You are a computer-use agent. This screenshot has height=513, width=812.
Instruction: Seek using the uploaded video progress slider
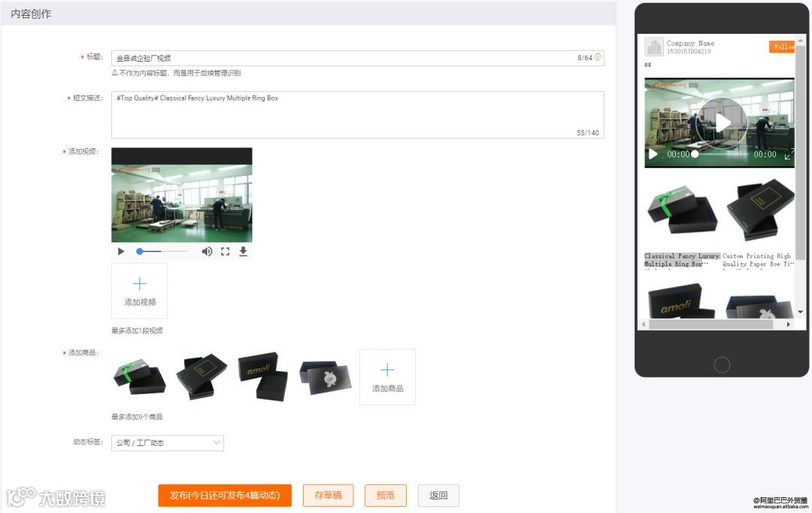[x=162, y=251]
